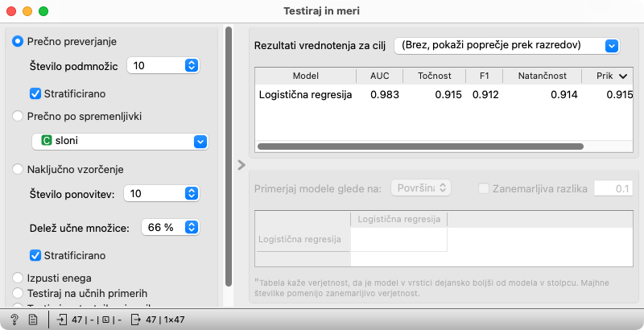Select Prečno preverjanje radio button
644x330 pixels.
pos(19,41)
